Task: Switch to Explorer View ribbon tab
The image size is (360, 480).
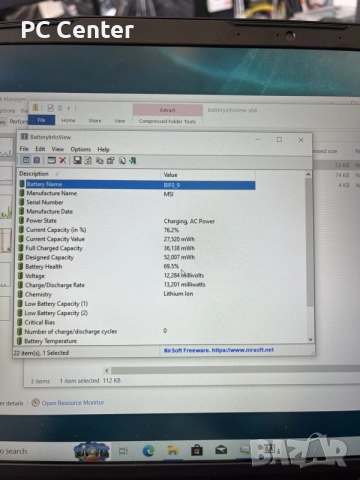Action: (x=120, y=121)
